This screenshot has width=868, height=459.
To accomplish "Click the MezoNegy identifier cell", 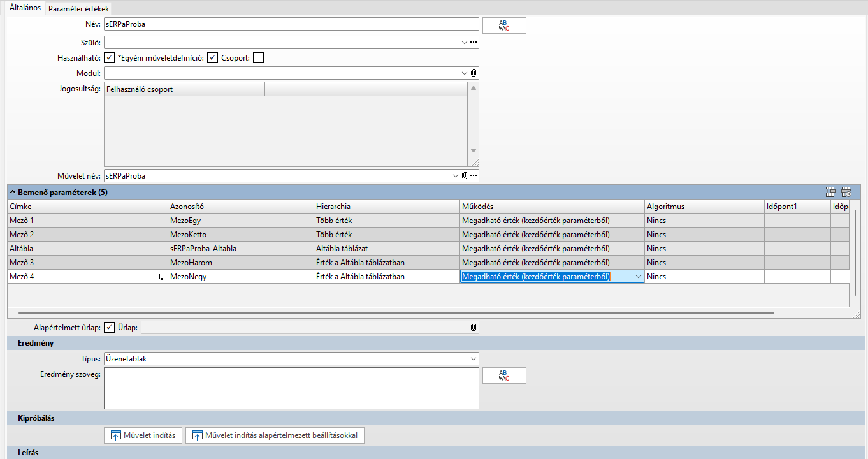I will click(x=241, y=277).
